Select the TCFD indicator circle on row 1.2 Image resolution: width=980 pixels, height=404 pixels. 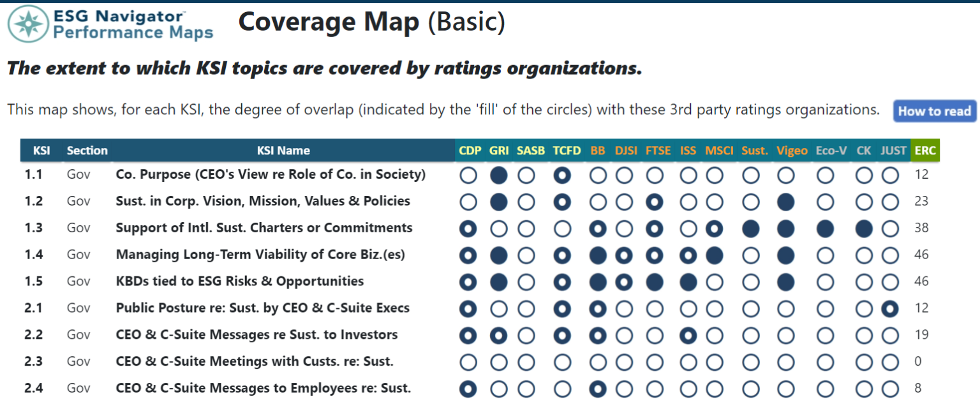(564, 201)
